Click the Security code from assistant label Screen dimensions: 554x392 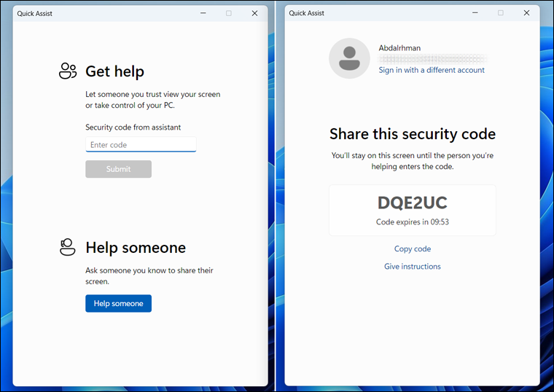coord(133,127)
